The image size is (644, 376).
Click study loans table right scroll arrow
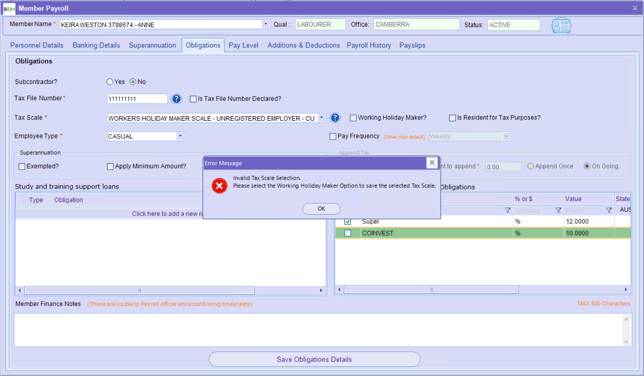click(x=321, y=291)
